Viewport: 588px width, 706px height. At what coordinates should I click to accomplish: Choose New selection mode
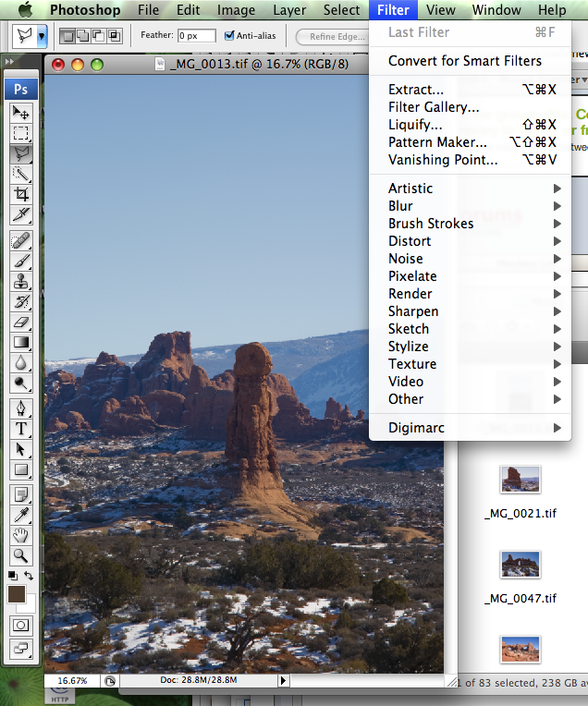pyautogui.click(x=67, y=35)
